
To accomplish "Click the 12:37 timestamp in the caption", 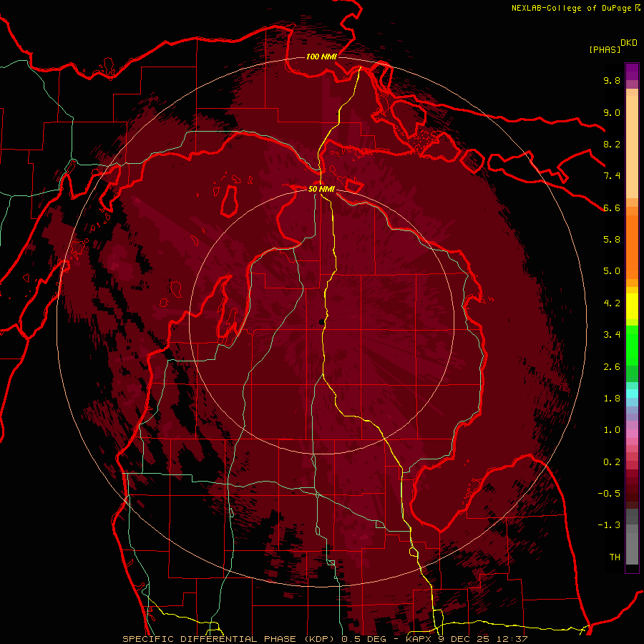I will pyautogui.click(x=513, y=639).
